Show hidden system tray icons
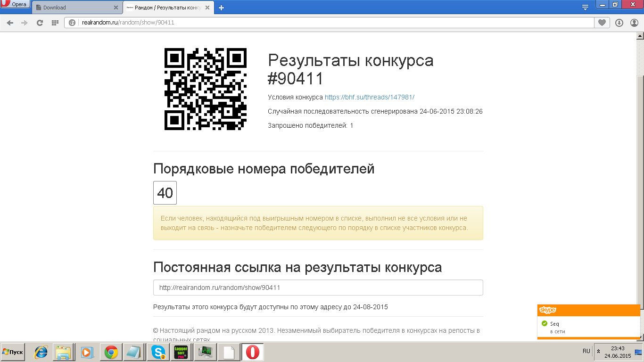Screen dimensions: 644x362 599,352
